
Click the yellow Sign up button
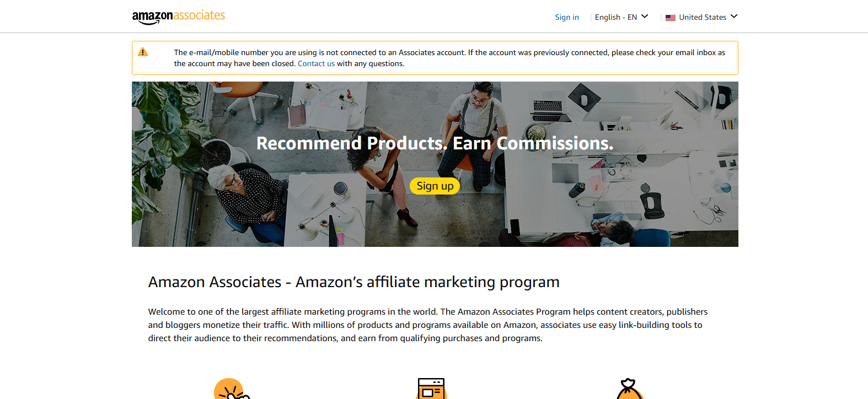tap(435, 186)
